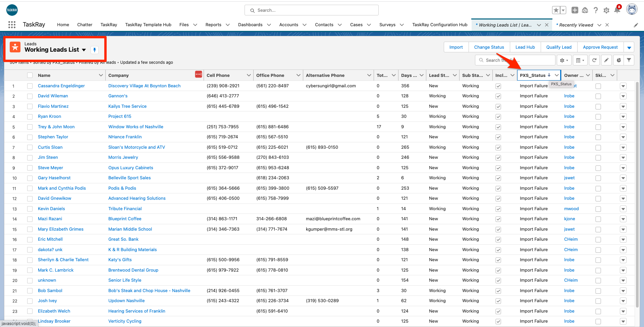644x327 pixels.
Task: Open row actions menu for David Wileman
Action: pyautogui.click(x=623, y=96)
